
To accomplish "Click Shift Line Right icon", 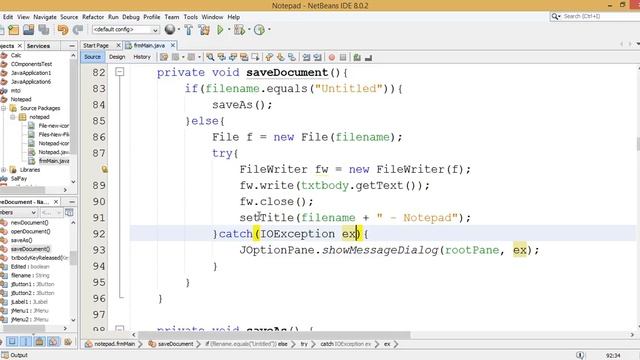I will [x=318, y=58].
